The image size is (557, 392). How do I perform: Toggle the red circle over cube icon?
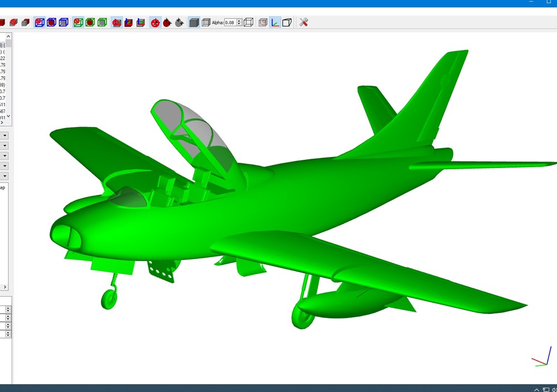116,22
